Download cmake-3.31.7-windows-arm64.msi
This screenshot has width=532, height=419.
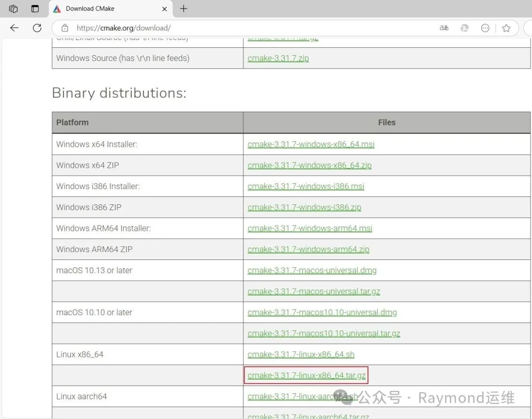[x=310, y=228]
